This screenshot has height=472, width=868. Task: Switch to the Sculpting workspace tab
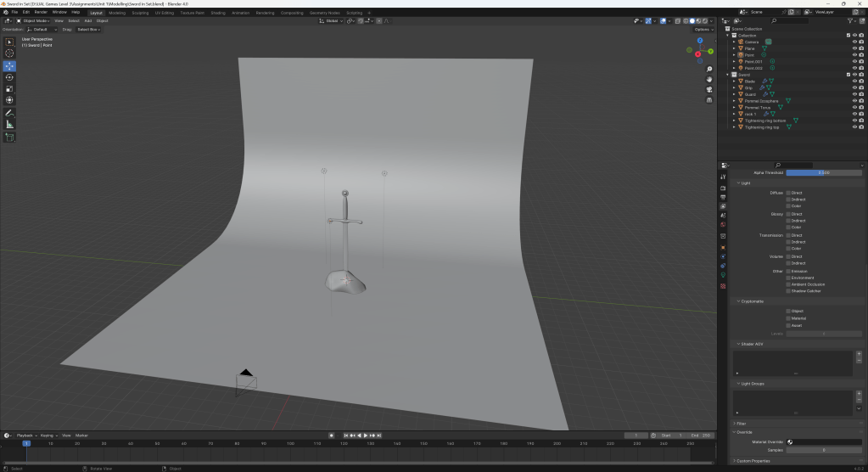point(141,13)
